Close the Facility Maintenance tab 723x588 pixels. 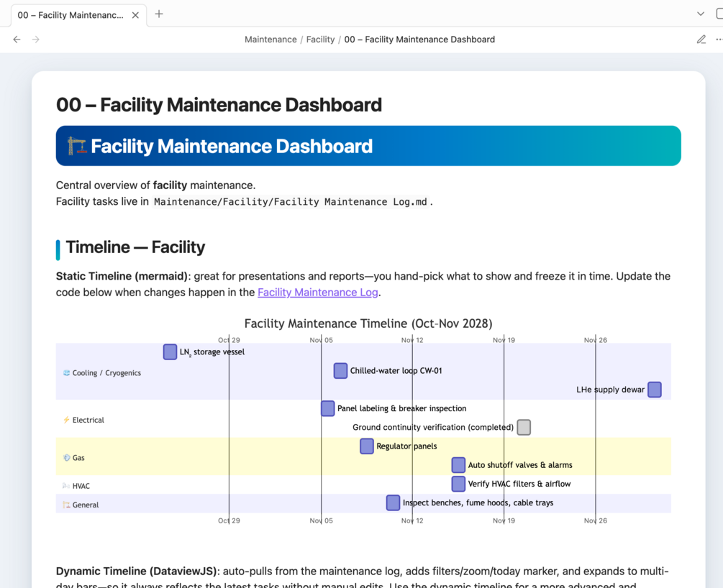135,15
